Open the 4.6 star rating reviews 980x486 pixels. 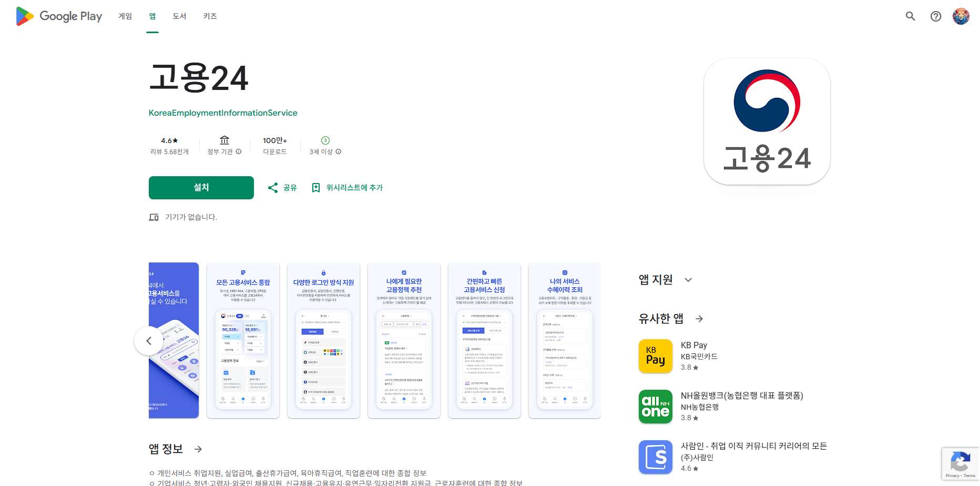169,146
